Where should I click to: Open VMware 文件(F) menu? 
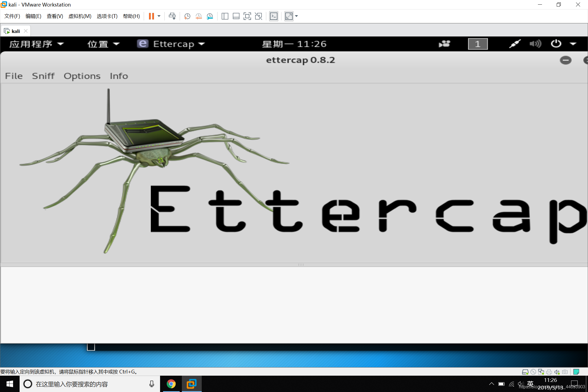pyautogui.click(x=12, y=16)
